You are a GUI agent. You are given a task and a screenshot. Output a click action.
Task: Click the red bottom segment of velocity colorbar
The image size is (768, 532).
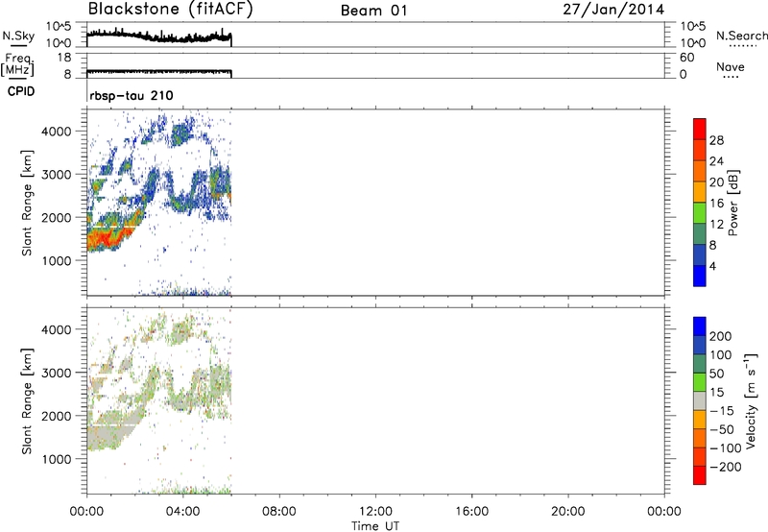tap(700, 475)
